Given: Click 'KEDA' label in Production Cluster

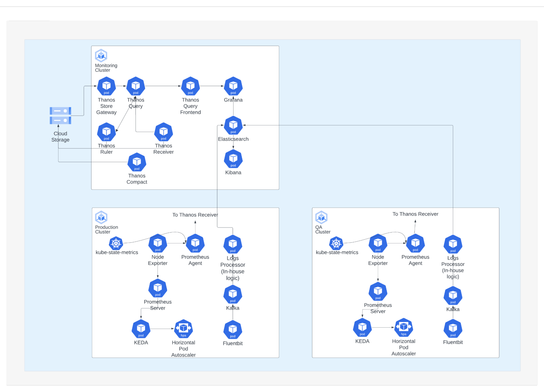Looking at the screenshot, I should tap(141, 343).
